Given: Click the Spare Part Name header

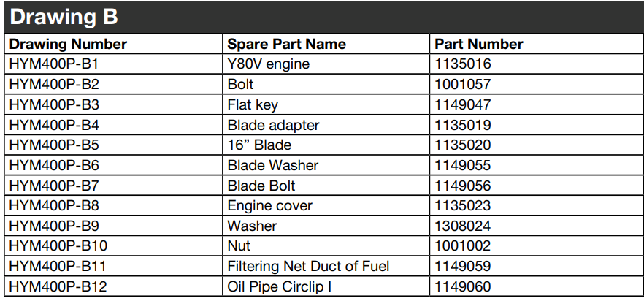Looking at the screenshot, I should 286,44.
